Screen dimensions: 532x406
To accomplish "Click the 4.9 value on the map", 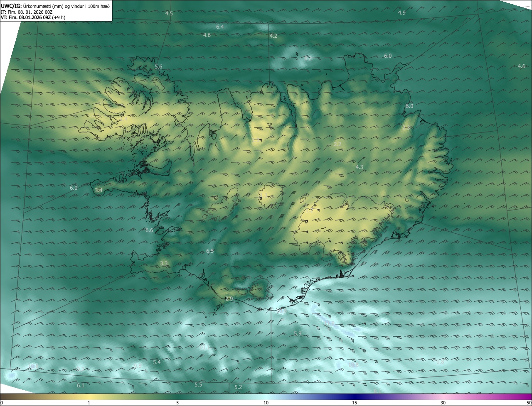I will click(x=402, y=13).
